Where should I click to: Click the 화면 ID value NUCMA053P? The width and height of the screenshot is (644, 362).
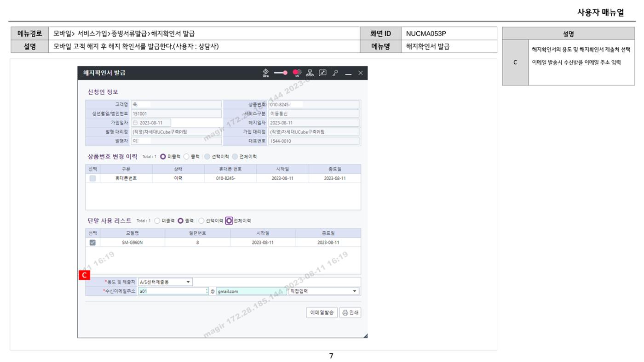(426, 34)
